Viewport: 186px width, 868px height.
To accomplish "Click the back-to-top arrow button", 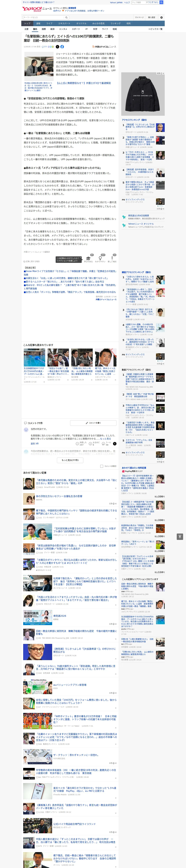I will pyautogui.click(x=180, y=536).
